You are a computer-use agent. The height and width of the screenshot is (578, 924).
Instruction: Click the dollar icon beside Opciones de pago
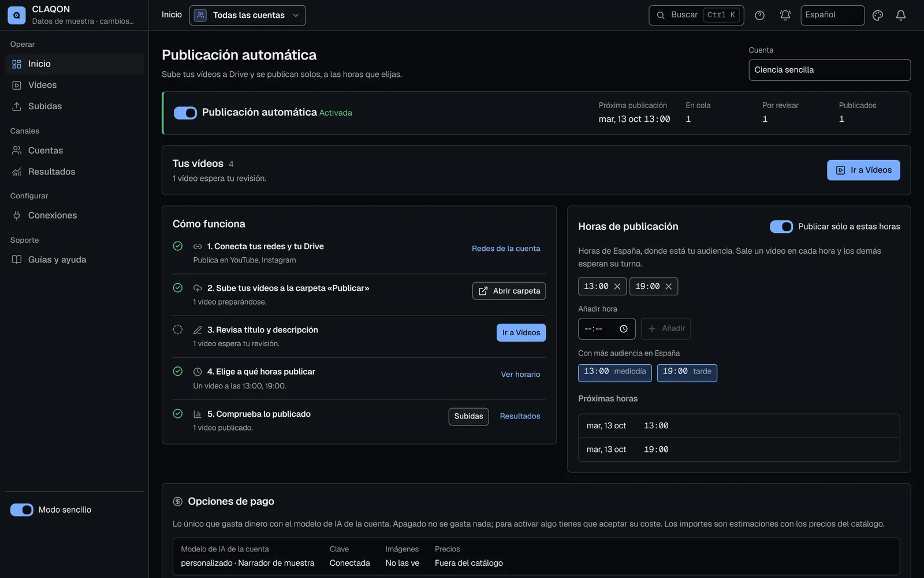click(178, 502)
